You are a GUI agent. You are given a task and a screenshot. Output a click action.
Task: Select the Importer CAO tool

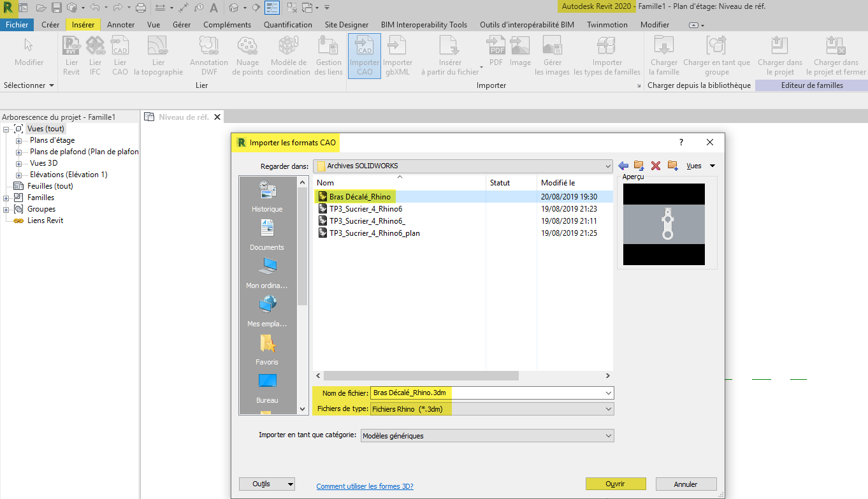[x=363, y=55]
